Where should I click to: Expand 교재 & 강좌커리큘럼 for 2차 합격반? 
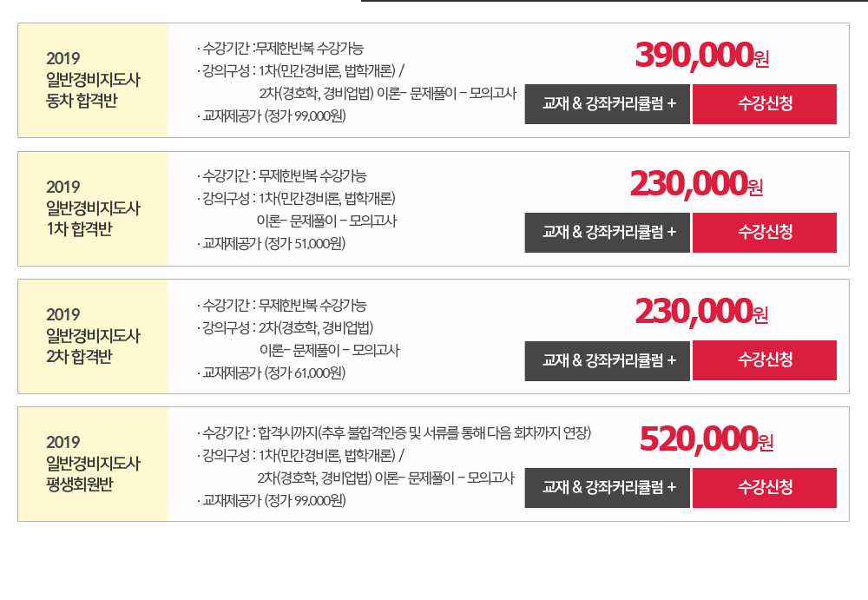point(607,359)
